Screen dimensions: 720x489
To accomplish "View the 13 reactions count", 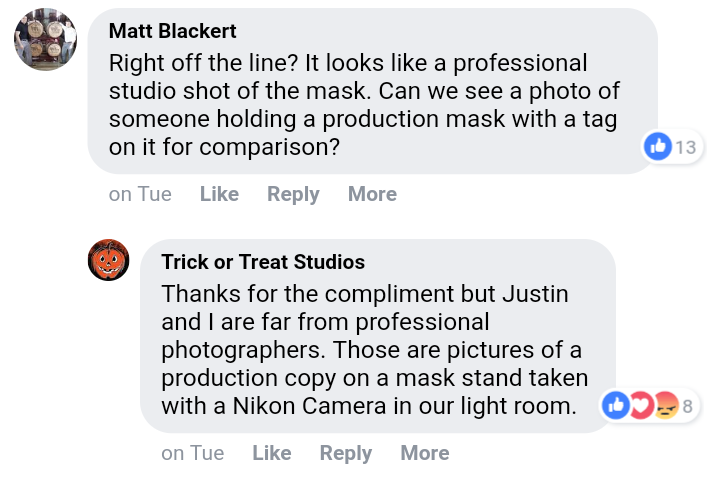I will [x=685, y=148].
